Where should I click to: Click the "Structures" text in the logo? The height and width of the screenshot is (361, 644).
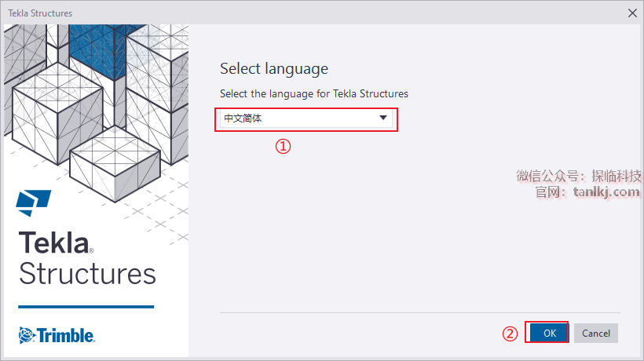(87, 274)
